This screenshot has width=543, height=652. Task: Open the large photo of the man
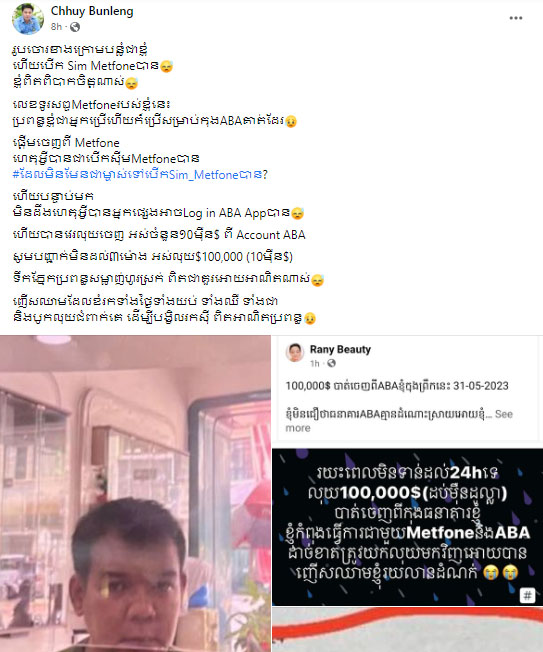[x=135, y=494]
